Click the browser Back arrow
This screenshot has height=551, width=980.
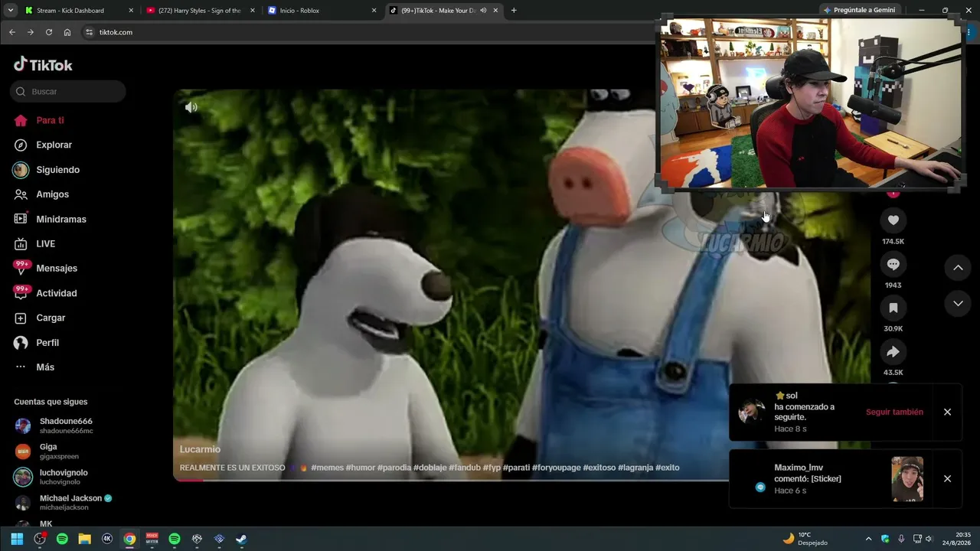point(11,32)
